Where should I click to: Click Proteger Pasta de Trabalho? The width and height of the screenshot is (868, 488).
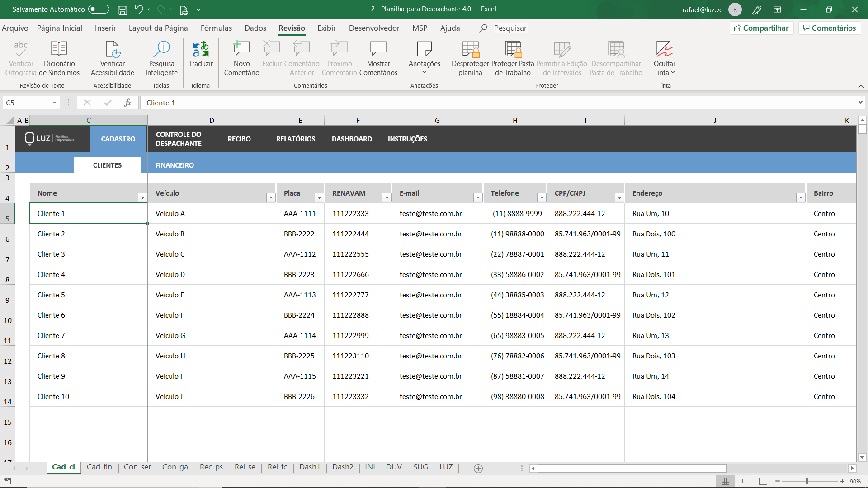(513, 59)
